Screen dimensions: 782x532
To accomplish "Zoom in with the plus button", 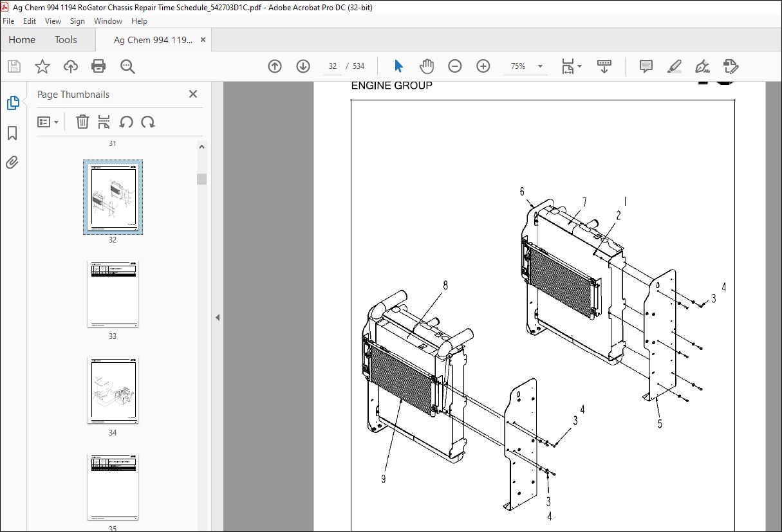I will click(x=483, y=66).
